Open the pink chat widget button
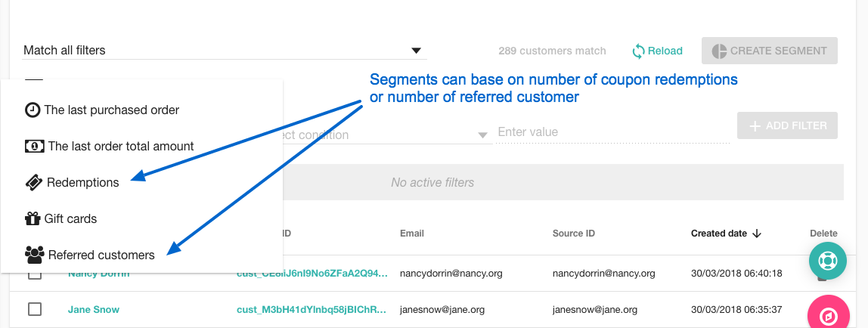 pyautogui.click(x=828, y=314)
